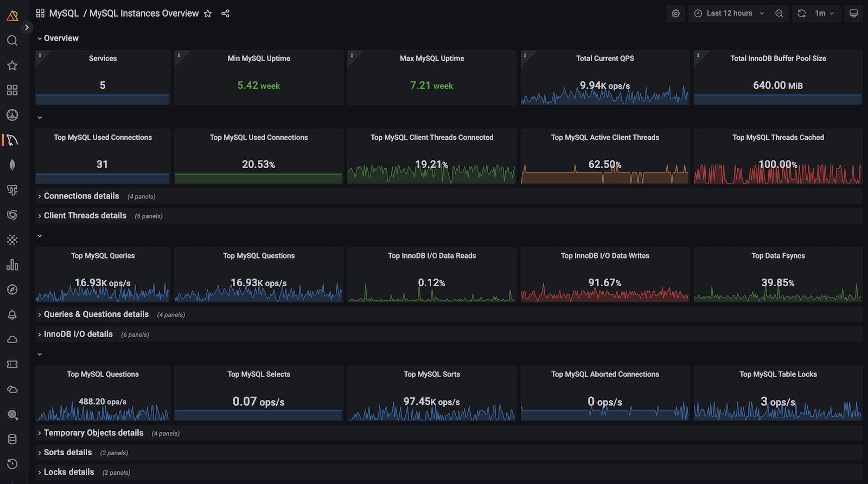Open dashboard settings gear
Image resolution: width=868 pixels, height=484 pixels.
(x=675, y=14)
